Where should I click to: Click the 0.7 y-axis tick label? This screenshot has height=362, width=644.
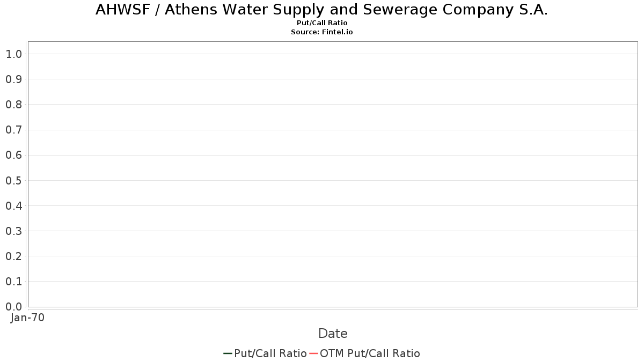pos(14,130)
